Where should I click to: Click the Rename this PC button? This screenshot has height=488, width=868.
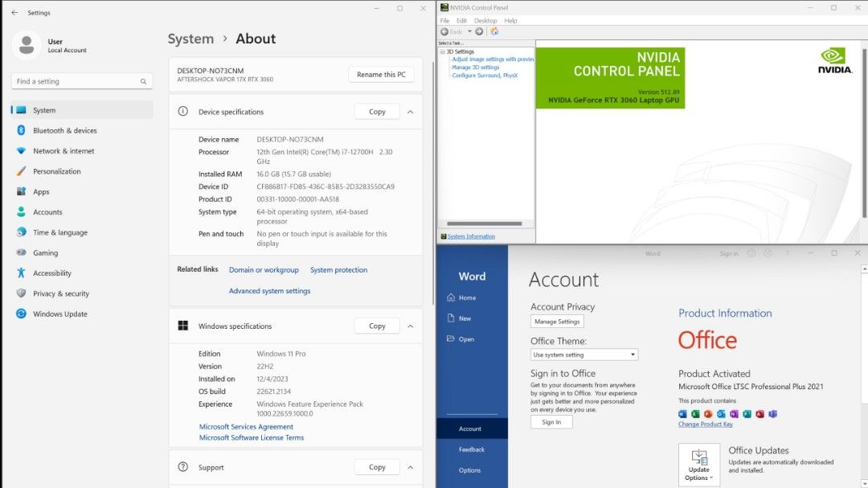(381, 75)
